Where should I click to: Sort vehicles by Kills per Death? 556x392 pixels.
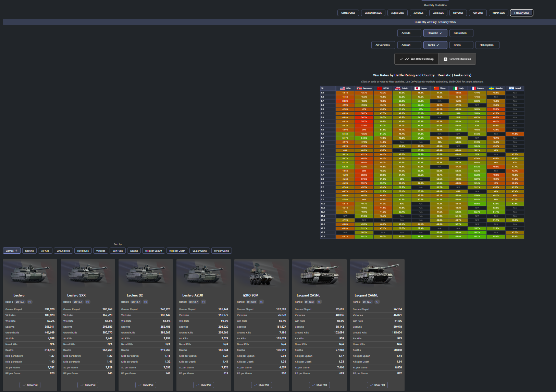coord(177,251)
